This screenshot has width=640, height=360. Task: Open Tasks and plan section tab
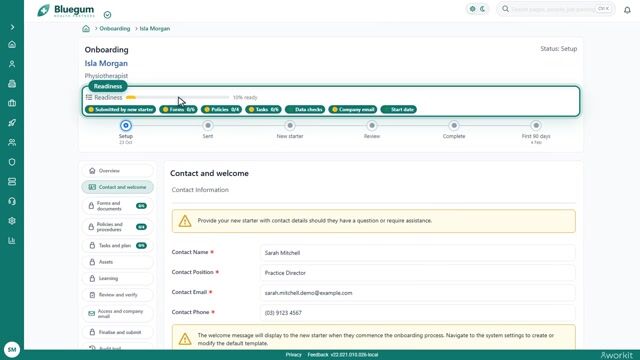118,246
